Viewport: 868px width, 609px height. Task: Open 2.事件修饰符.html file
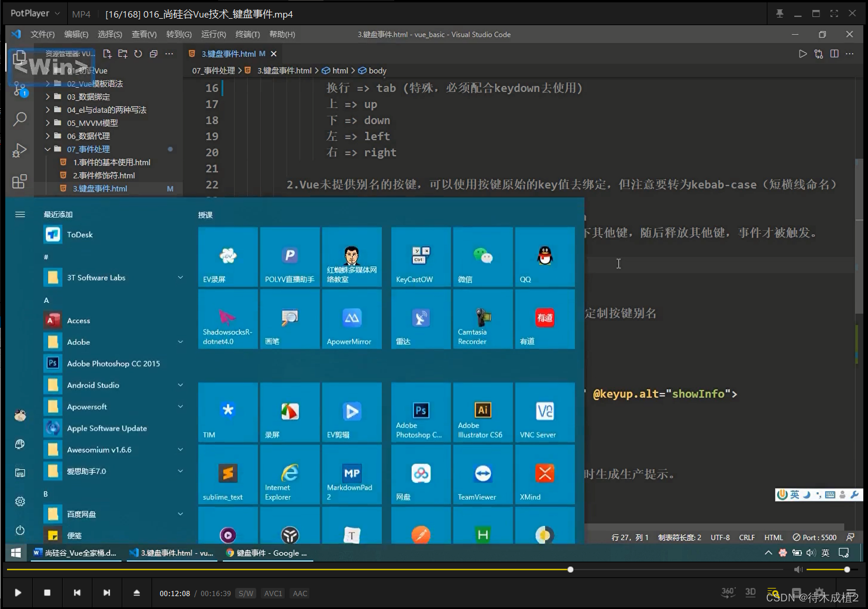[104, 176]
